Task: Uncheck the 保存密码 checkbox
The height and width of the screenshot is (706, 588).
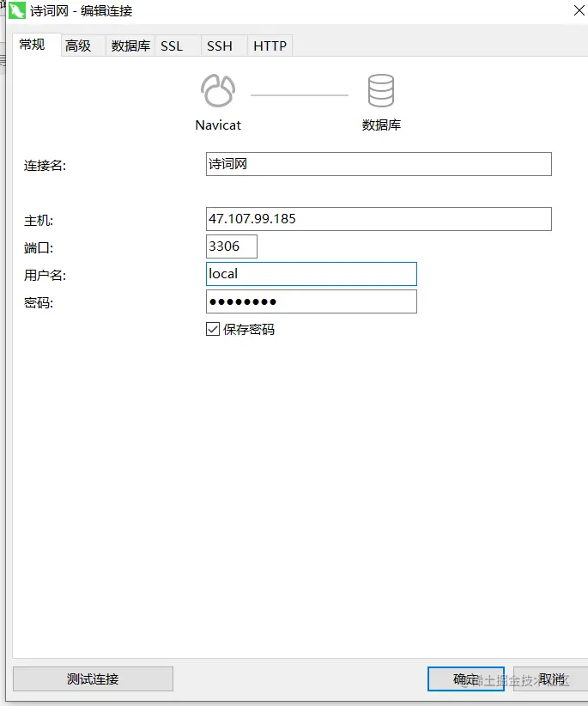Action: click(213, 329)
